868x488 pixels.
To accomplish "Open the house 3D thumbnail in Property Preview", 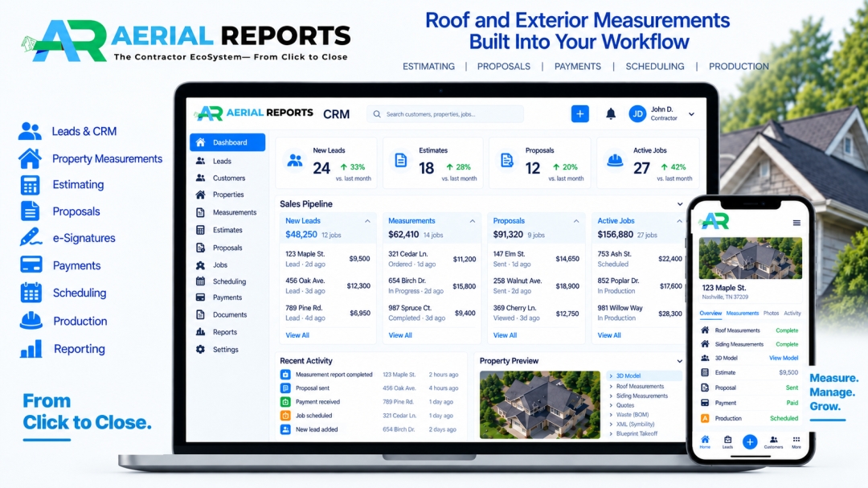I will coord(540,405).
